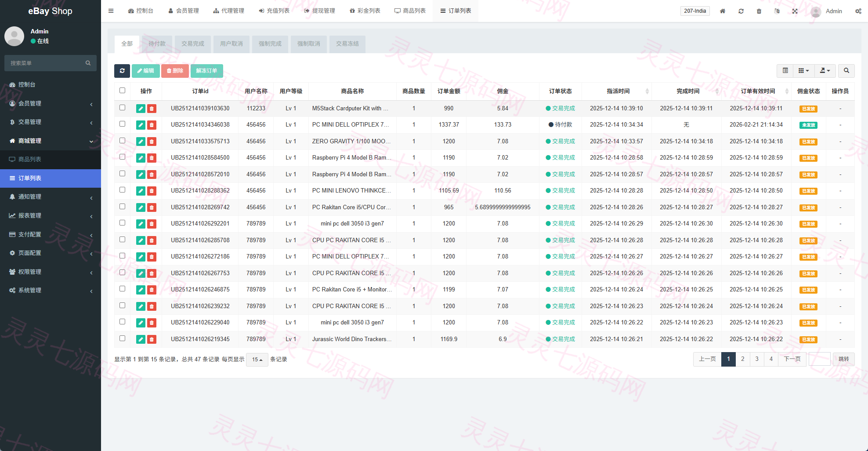
Task: Toggle the select-all checkbox in table header
Action: pyautogui.click(x=123, y=91)
